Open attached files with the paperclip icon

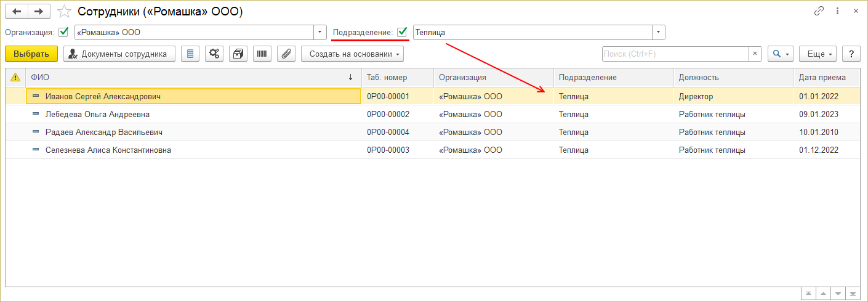[286, 54]
